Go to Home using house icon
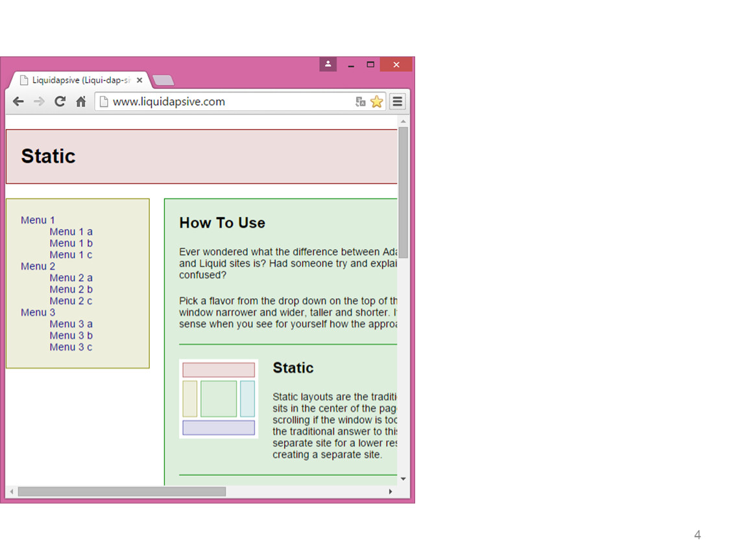 click(81, 102)
